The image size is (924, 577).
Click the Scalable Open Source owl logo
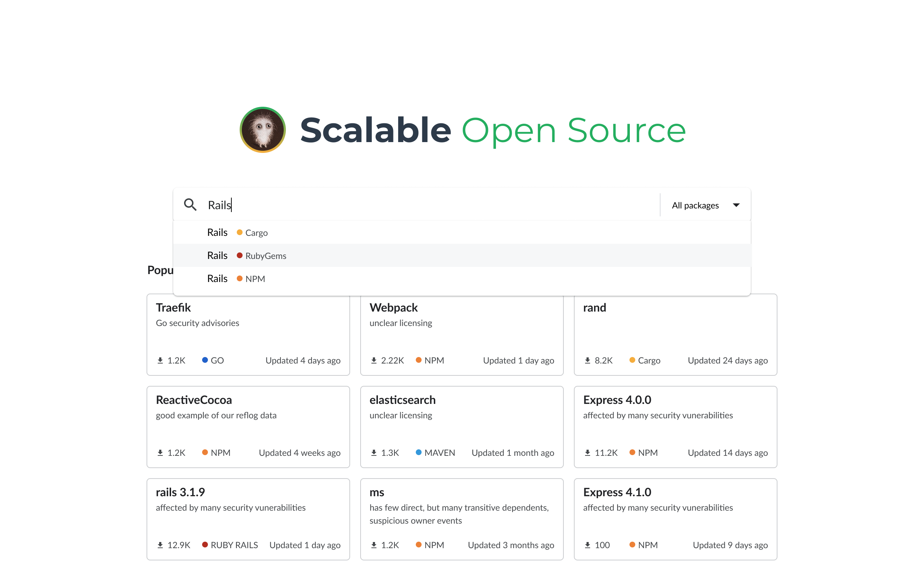tap(263, 130)
